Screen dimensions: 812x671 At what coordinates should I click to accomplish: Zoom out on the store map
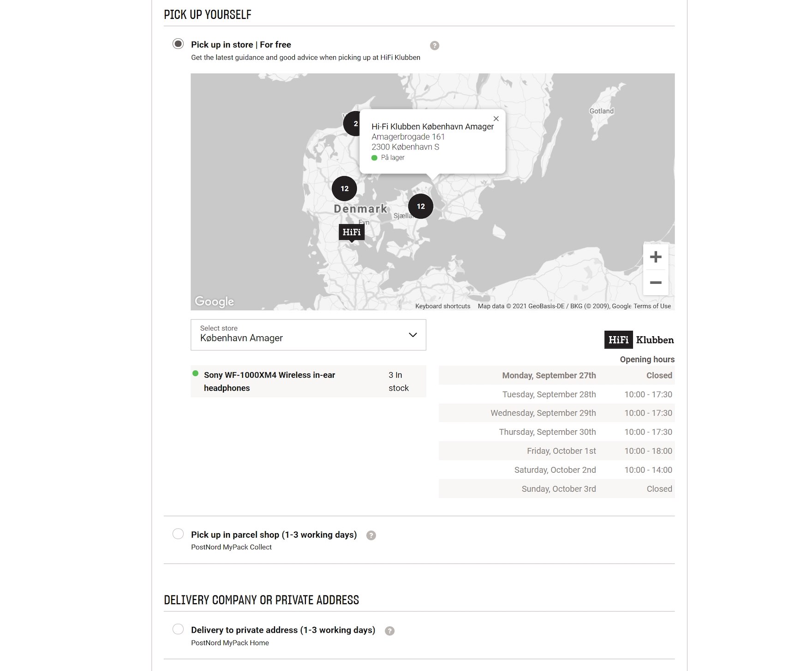[655, 282]
